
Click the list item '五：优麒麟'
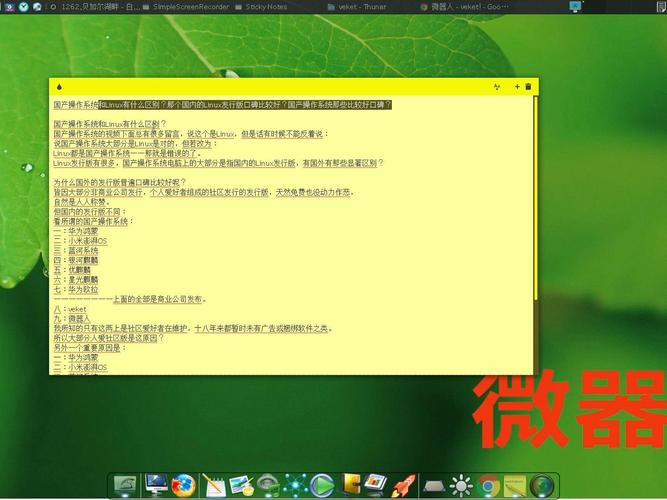[72, 270]
